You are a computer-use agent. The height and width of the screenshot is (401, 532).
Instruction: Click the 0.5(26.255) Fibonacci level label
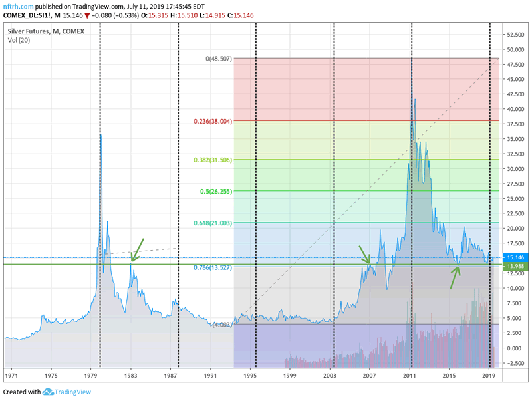(x=215, y=191)
